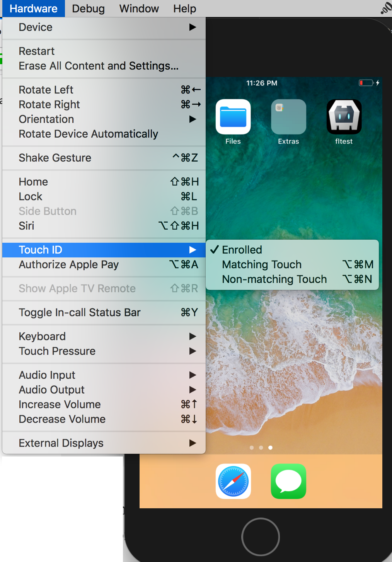Screen dimensions: 392x562
Task: Choose Erase All Content and Settings
Action: click(99, 66)
